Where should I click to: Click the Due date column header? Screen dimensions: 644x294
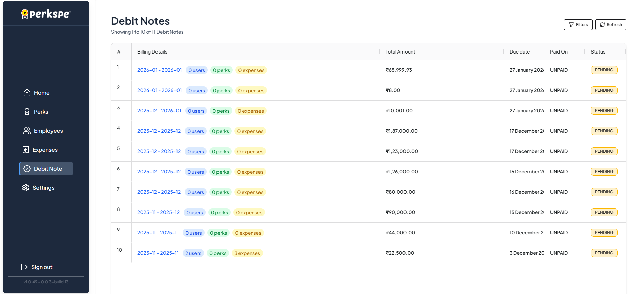519,52
